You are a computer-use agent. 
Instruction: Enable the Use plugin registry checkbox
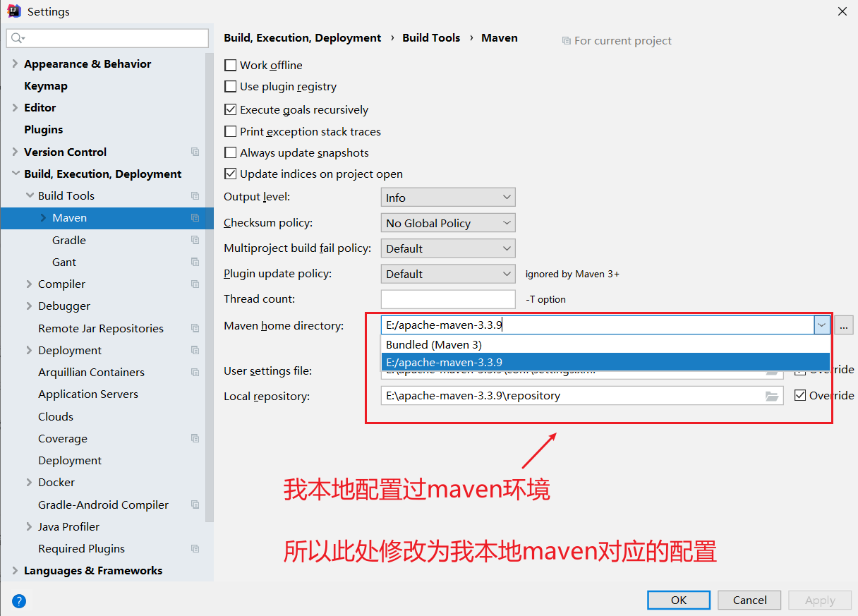230,86
